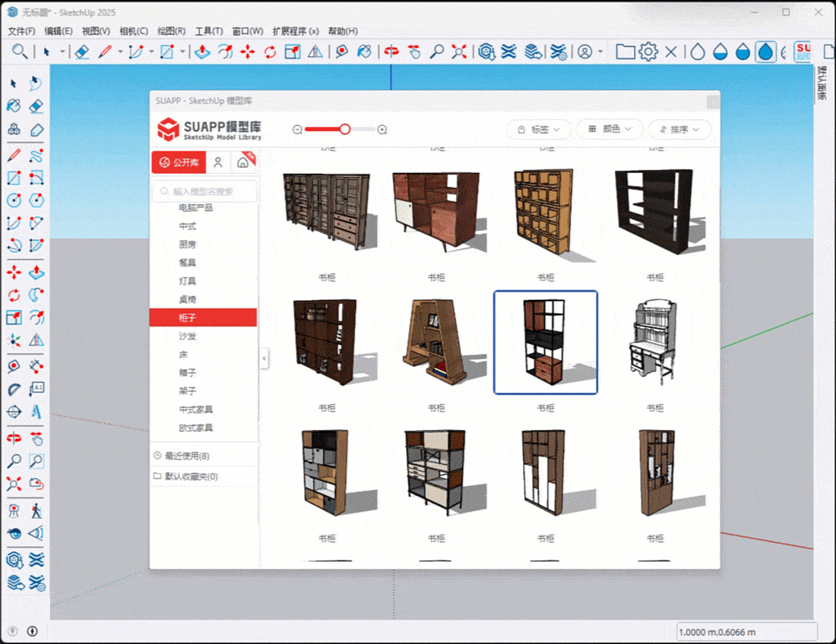Click the home icon in model library
836x644 pixels.
click(x=242, y=162)
